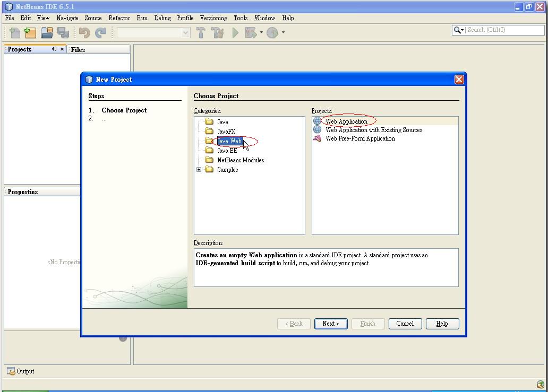Click the Choose Project step label

coord(124,110)
